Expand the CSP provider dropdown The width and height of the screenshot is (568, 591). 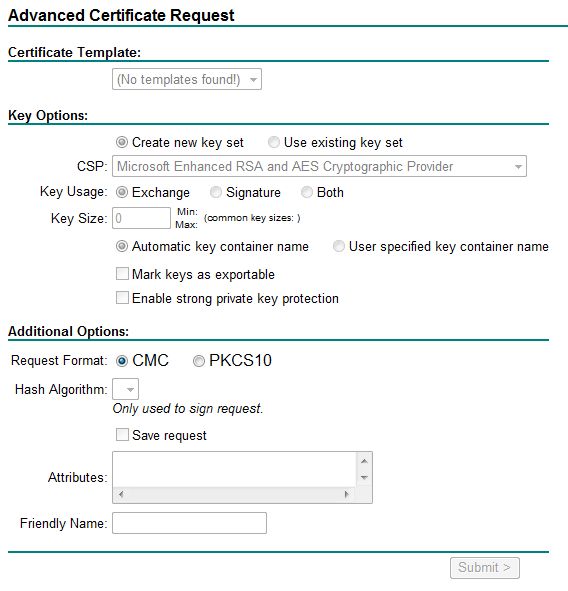319,166
